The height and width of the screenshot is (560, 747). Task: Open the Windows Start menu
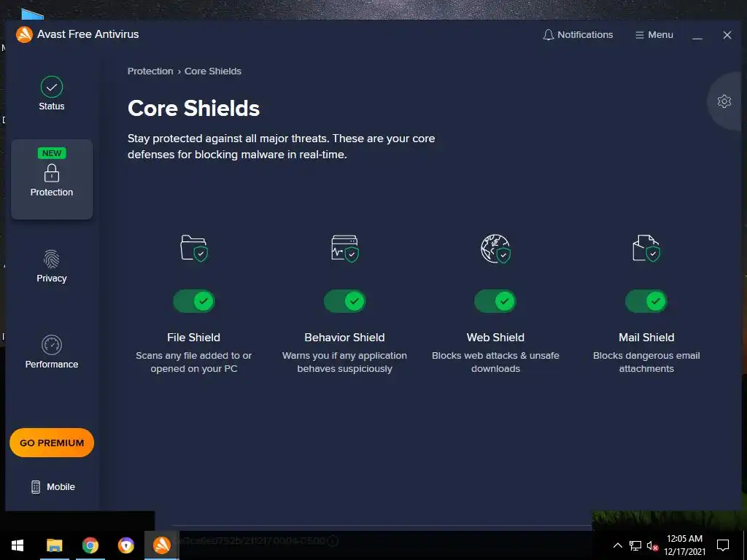tap(18, 545)
